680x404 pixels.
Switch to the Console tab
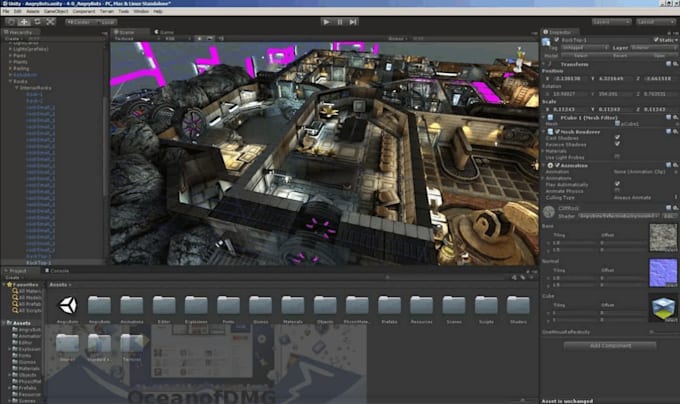click(x=59, y=271)
